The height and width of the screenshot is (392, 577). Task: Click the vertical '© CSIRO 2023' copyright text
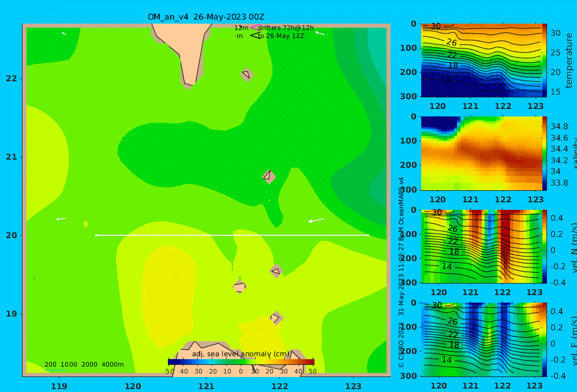(x=401, y=345)
